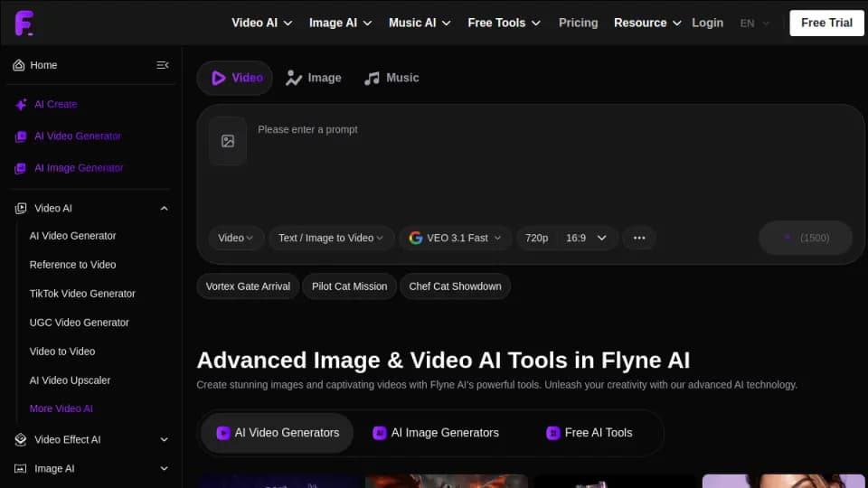Open Reference to Video in sidebar

coord(72,265)
